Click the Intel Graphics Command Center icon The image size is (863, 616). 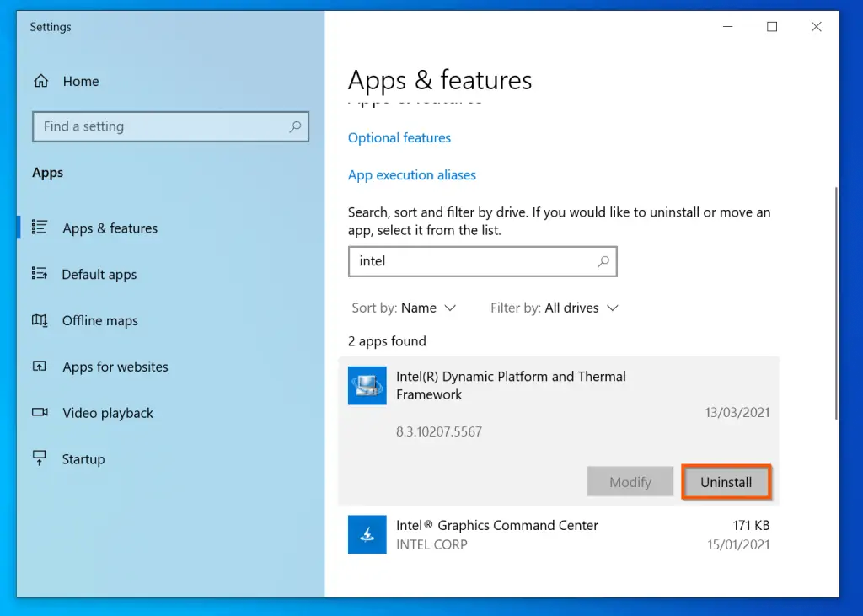pyautogui.click(x=367, y=534)
